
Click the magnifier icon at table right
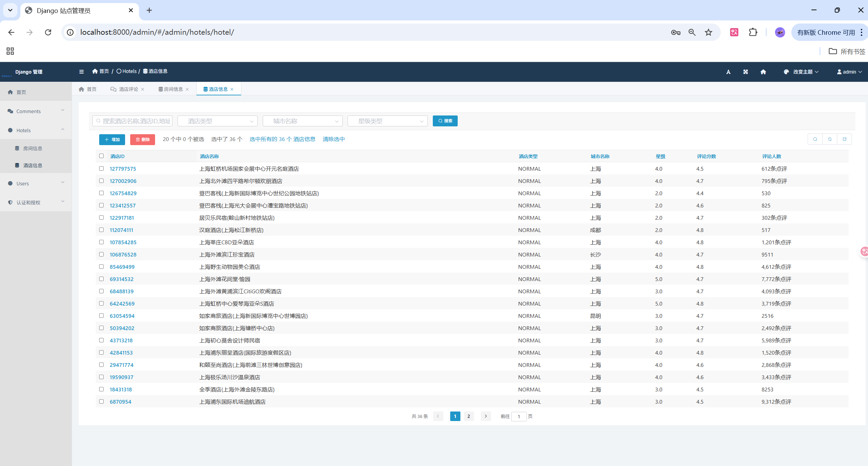click(x=815, y=139)
